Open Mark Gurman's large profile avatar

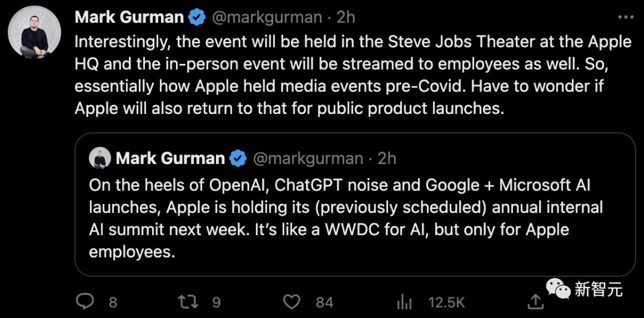click(x=34, y=33)
